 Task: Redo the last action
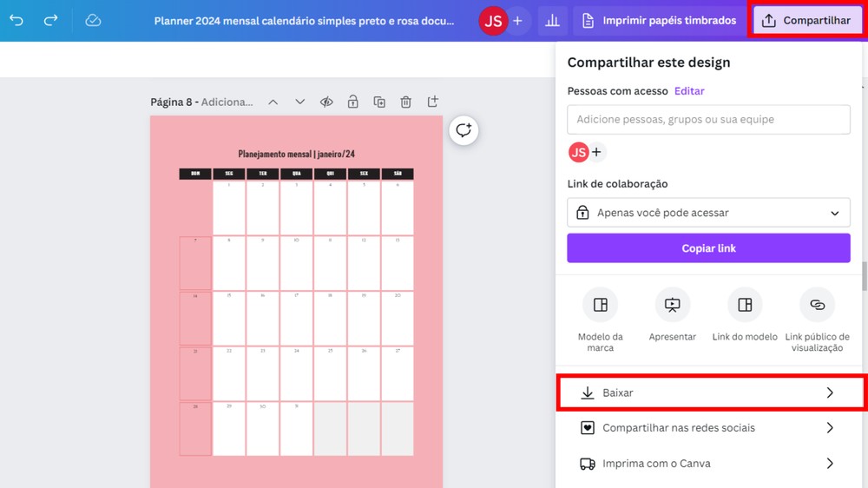pos(51,21)
